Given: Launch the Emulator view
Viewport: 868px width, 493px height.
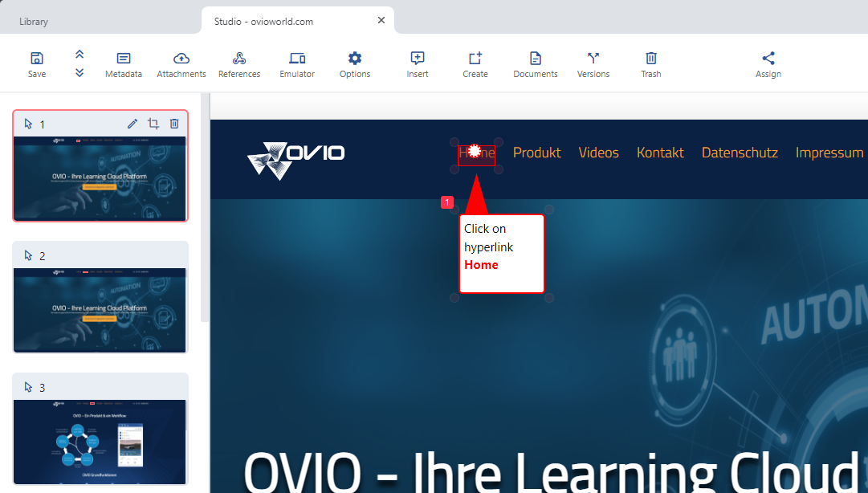Looking at the screenshot, I should coord(297,64).
